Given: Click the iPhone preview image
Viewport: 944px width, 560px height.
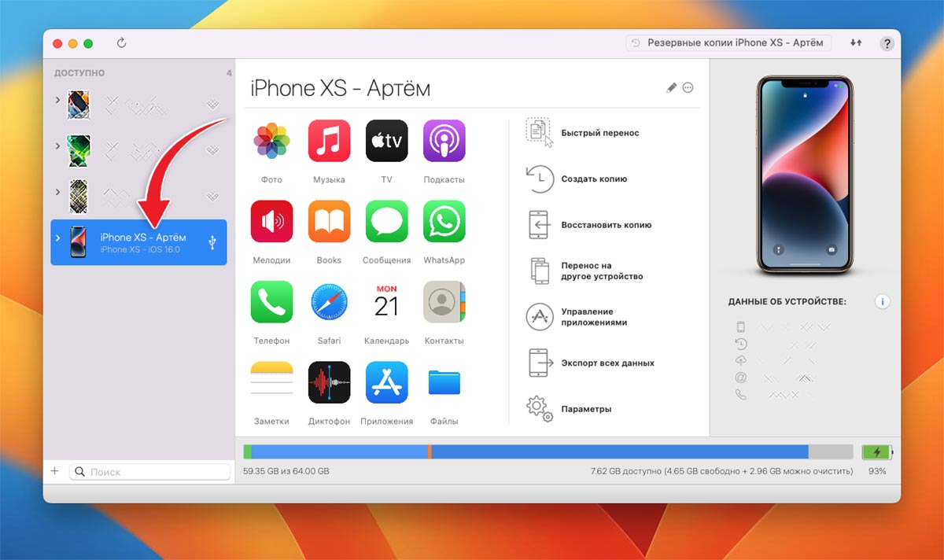Looking at the screenshot, I should click(804, 175).
